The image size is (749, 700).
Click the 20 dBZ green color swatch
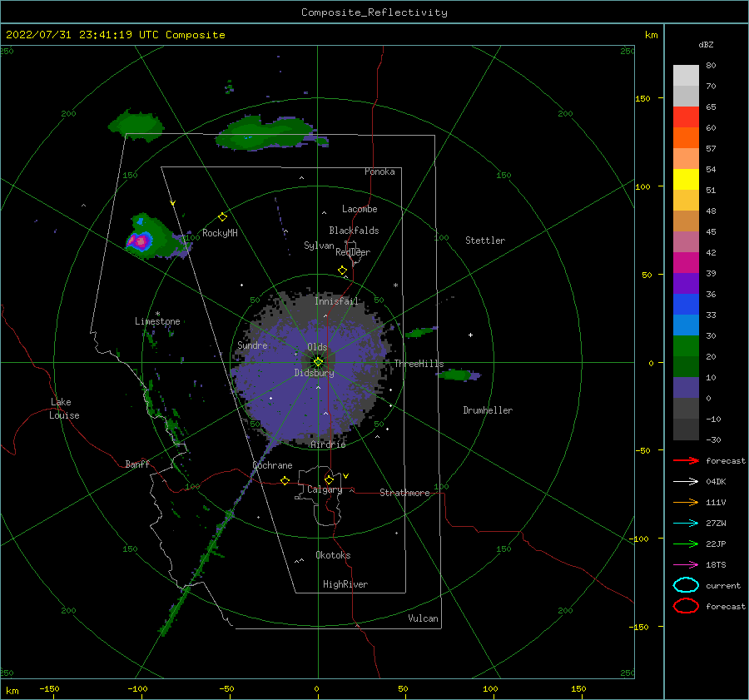tap(686, 345)
